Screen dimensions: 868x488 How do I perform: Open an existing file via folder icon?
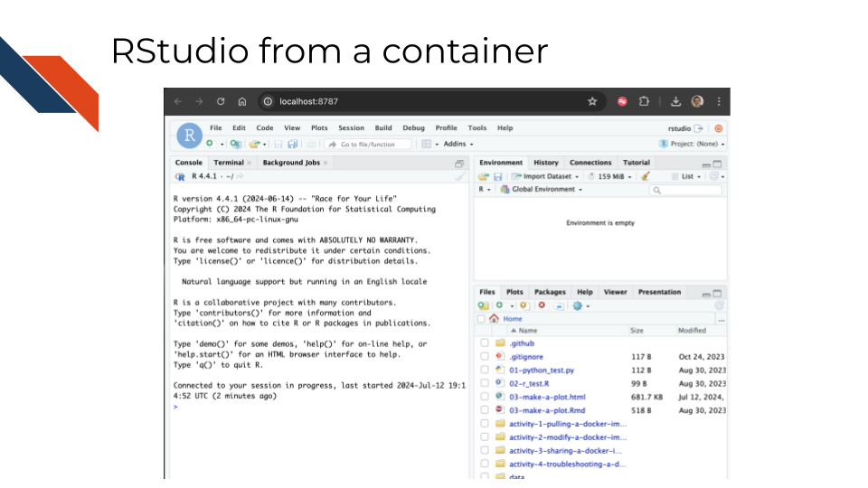tap(255, 144)
